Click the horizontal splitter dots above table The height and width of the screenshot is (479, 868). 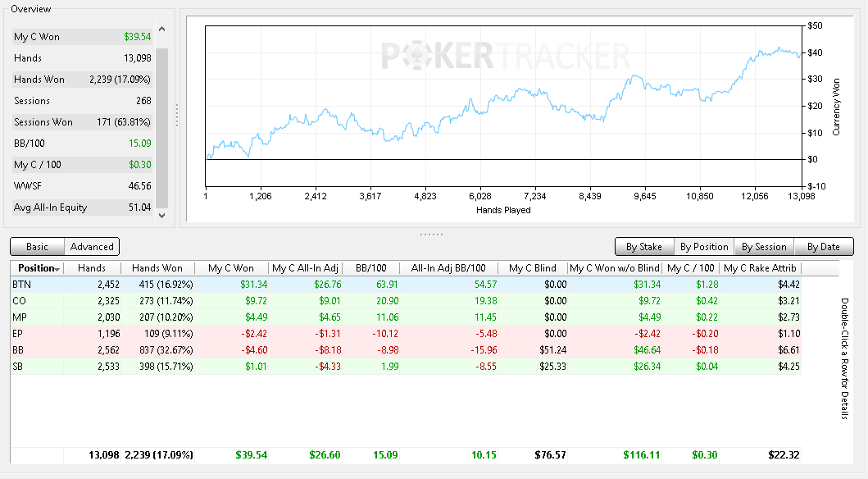pyautogui.click(x=431, y=235)
